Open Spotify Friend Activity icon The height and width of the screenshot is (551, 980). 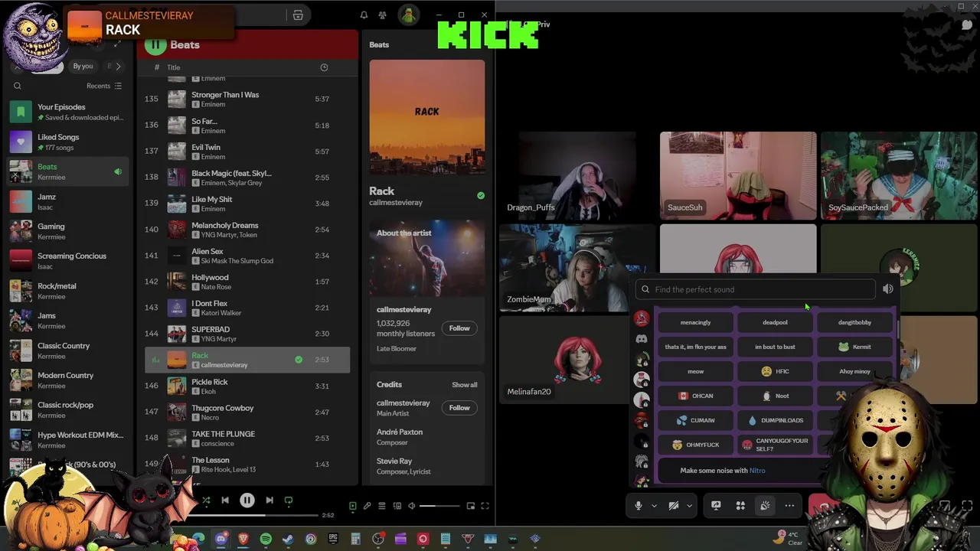point(382,15)
